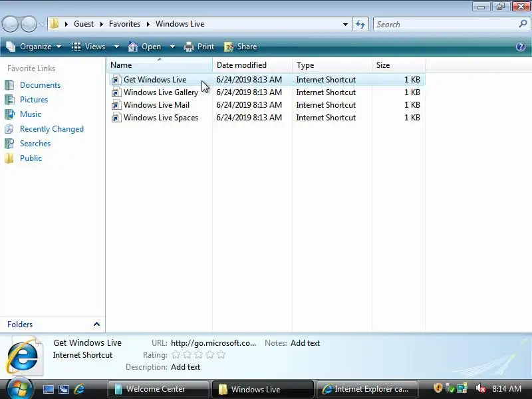
Task: Click Open in the toolbar
Action: [144, 47]
